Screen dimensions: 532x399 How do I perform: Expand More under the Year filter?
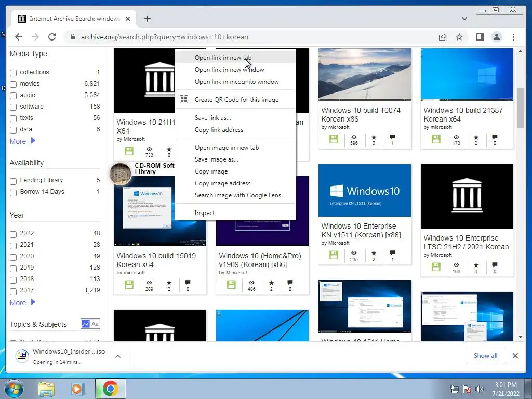(x=22, y=303)
